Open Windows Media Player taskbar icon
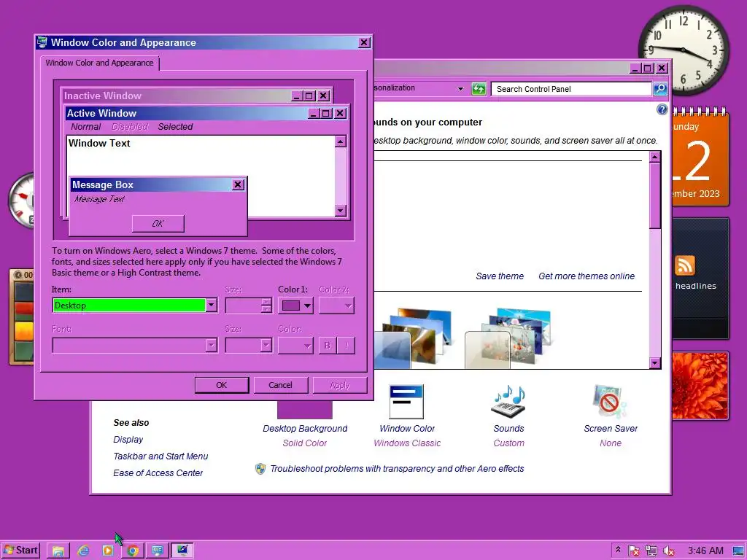This screenshot has width=747, height=560. coord(108,551)
